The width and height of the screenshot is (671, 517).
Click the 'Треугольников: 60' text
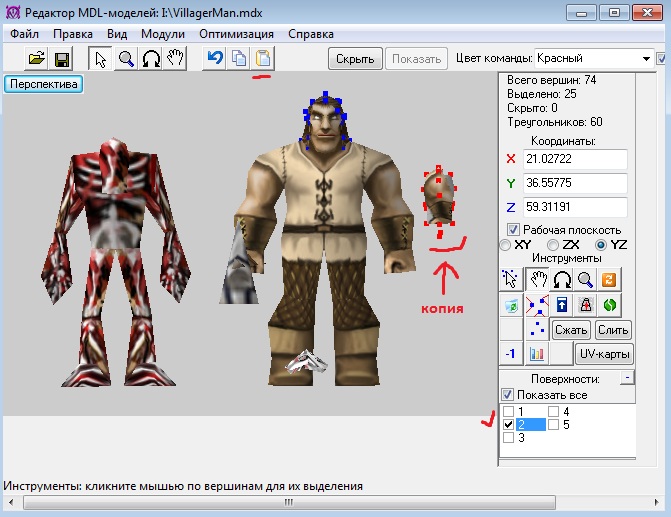tap(555, 122)
